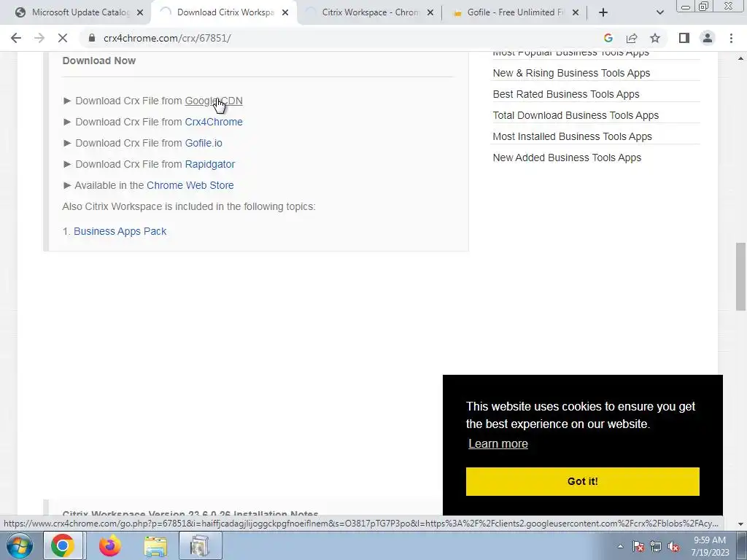
Task: Restore down the Chrome window
Action: (x=704, y=6)
